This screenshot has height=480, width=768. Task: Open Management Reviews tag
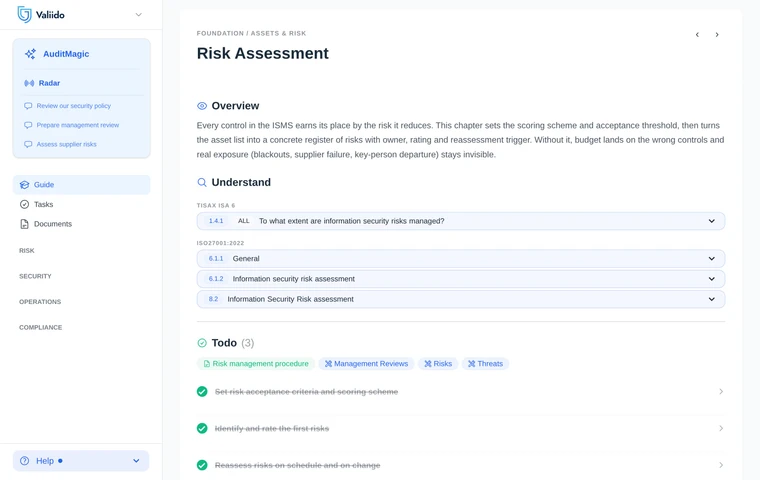(366, 364)
